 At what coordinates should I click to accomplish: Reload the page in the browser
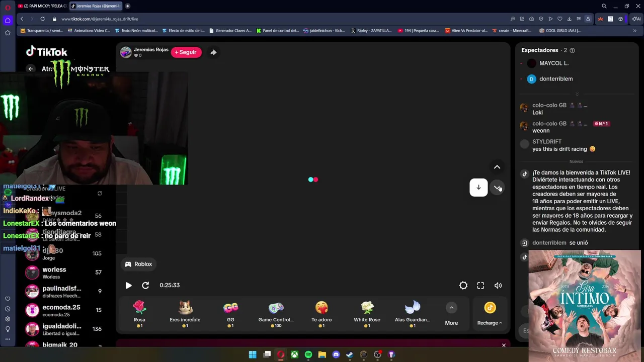pyautogui.click(x=42, y=19)
